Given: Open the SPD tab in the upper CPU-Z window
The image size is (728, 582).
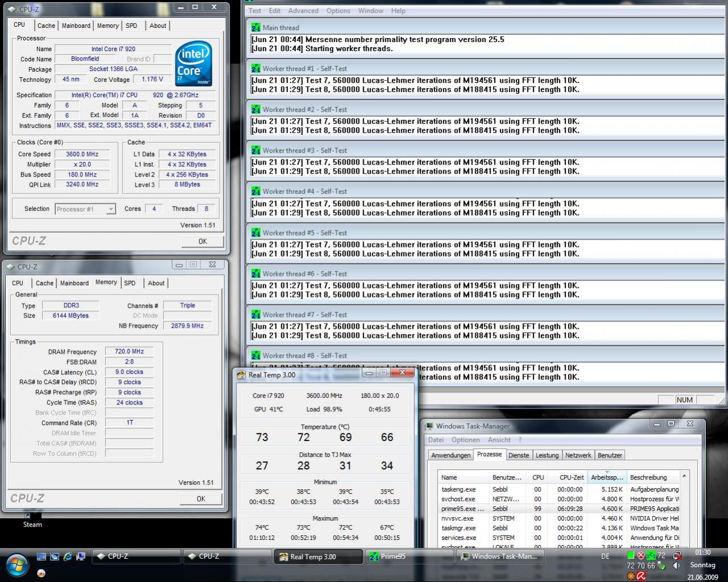Looking at the screenshot, I should 131,26.
